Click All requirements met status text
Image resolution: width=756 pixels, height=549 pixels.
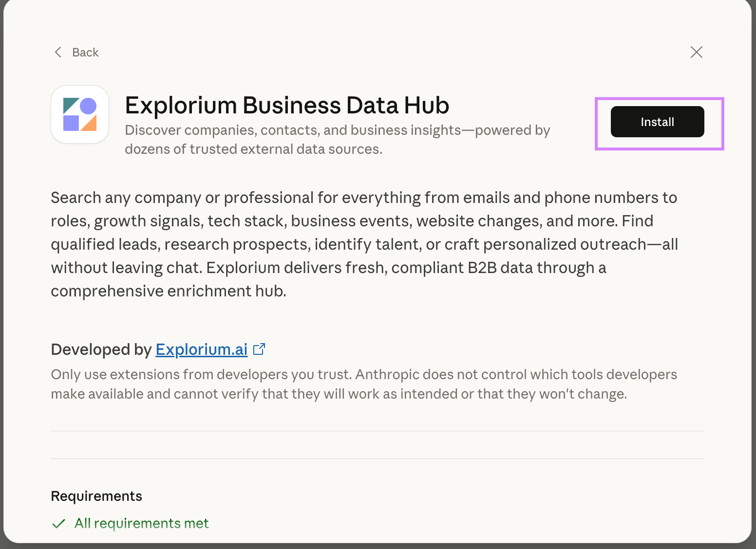tap(141, 523)
